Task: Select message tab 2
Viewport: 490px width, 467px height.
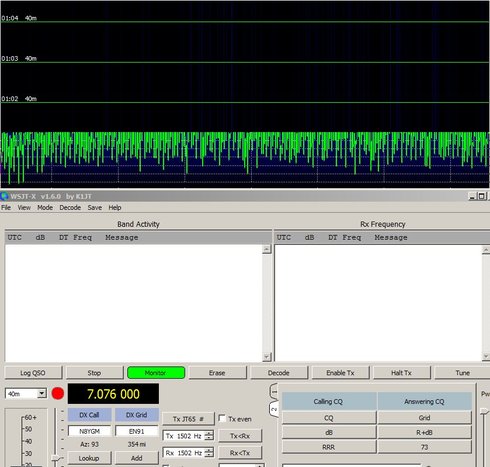Action: coord(274,409)
